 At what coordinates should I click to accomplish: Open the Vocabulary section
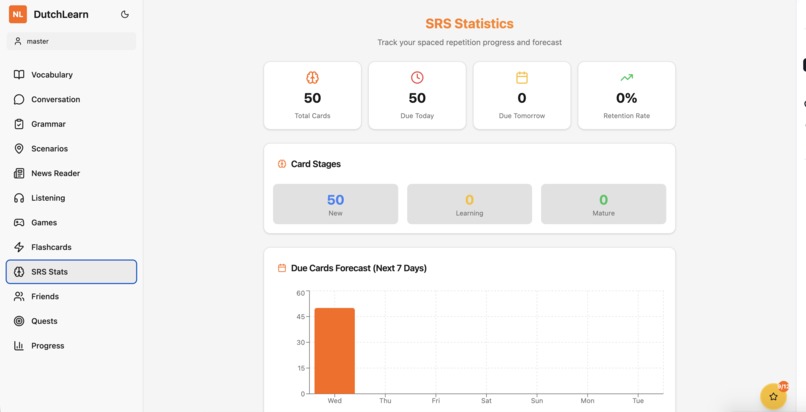71,74
